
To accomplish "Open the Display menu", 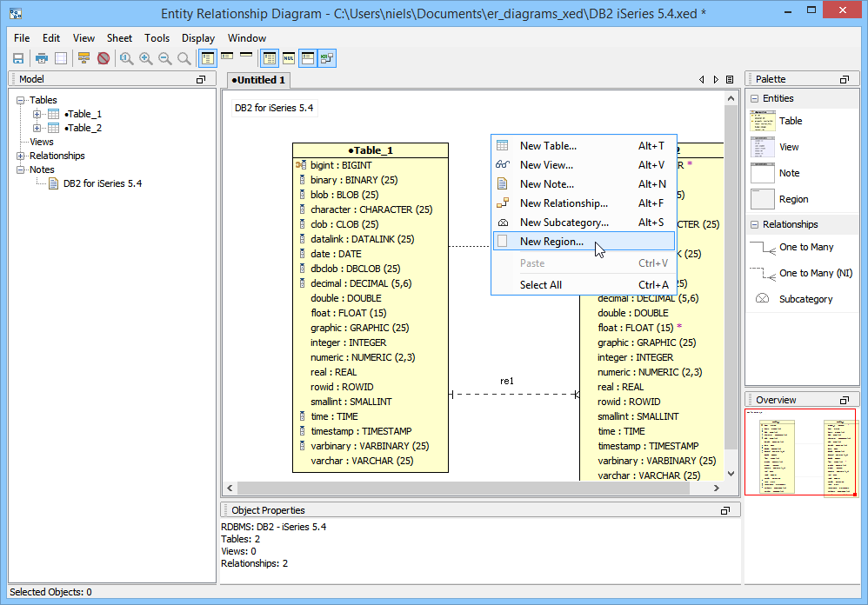I will click(198, 38).
